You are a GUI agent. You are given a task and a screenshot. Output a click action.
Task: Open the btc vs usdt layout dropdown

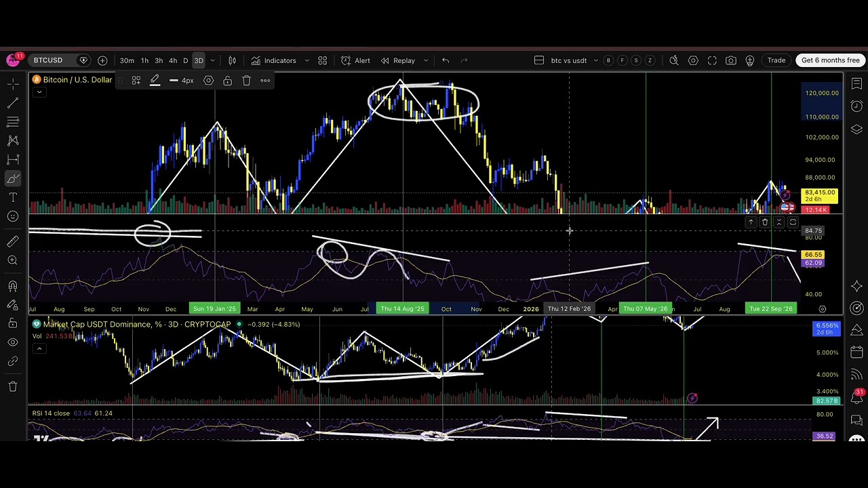(595, 60)
